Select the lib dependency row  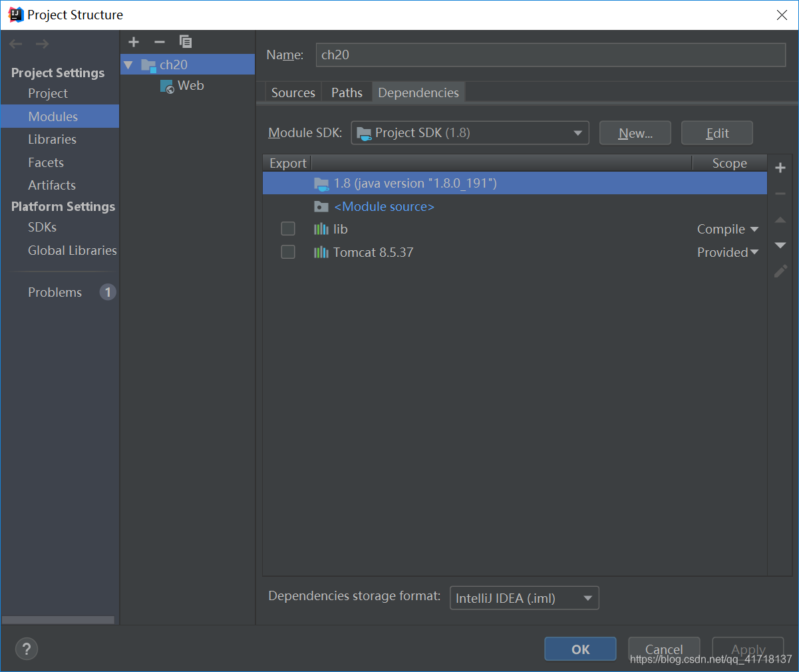pyautogui.click(x=515, y=229)
